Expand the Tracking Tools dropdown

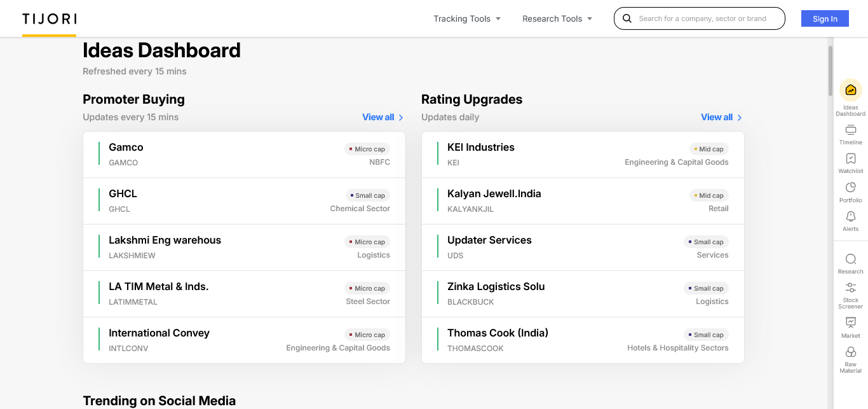tap(467, 18)
